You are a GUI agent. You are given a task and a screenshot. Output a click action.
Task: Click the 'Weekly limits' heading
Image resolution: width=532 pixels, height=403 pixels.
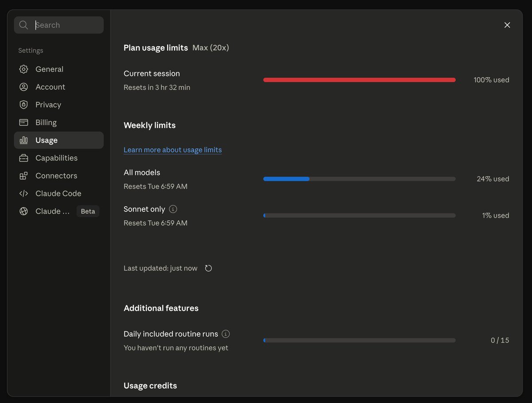click(149, 125)
